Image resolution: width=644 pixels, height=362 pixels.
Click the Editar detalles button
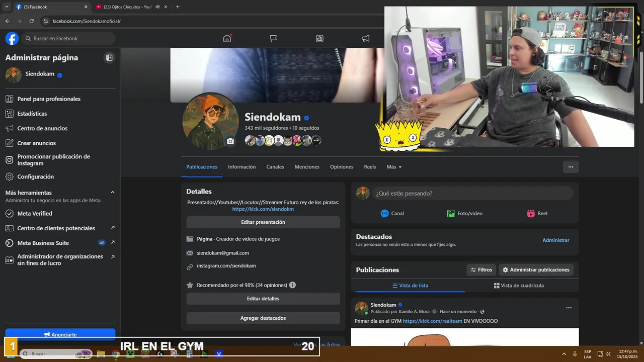[x=263, y=299]
